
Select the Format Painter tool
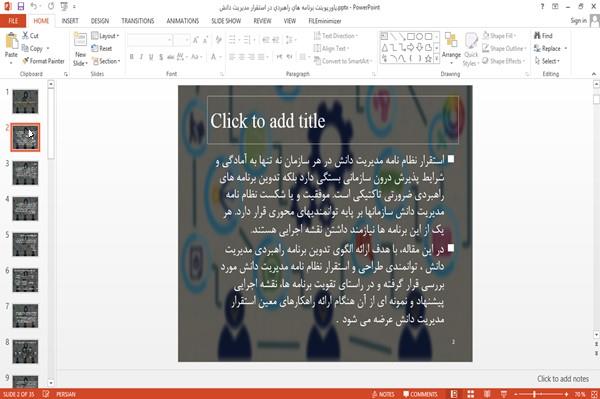click(x=43, y=61)
